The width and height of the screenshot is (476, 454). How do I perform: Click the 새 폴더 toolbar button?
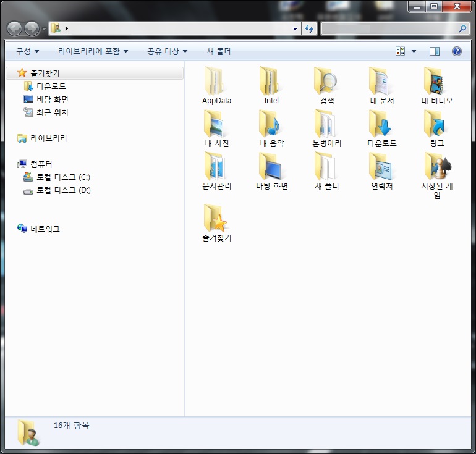click(219, 51)
